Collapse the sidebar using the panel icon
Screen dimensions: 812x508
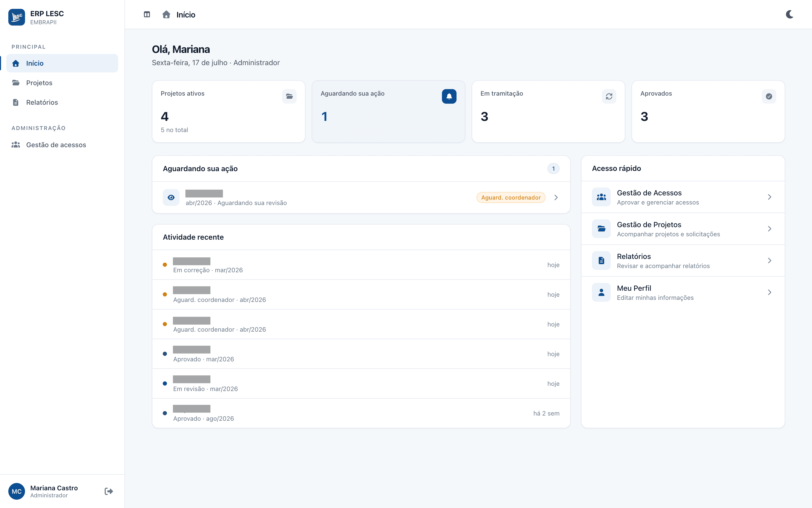pos(147,14)
